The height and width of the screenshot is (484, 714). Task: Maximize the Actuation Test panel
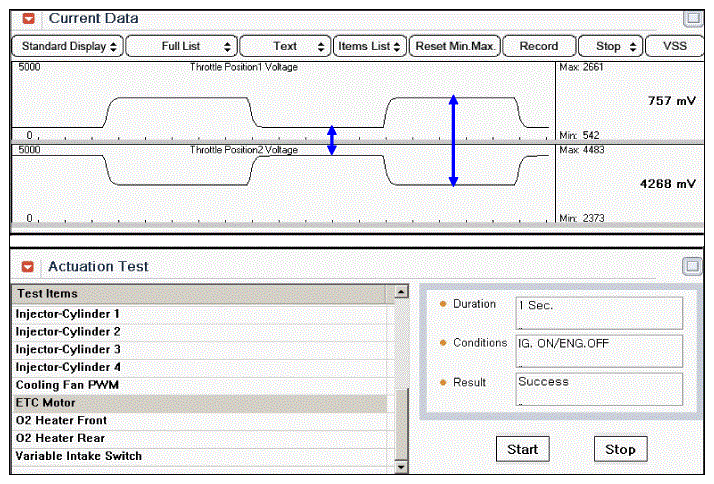pyautogui.click(x=692, y=266)
